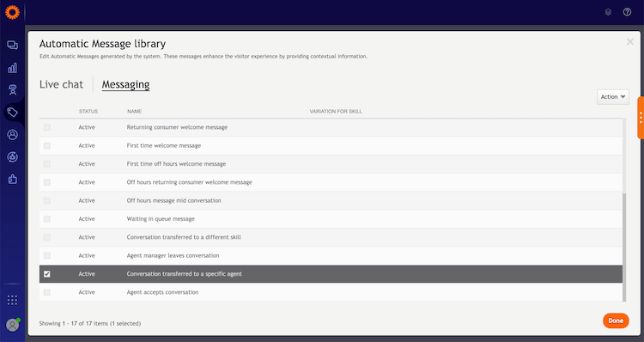Click Active status of Waiting in queue row

[x=87, y=219]
